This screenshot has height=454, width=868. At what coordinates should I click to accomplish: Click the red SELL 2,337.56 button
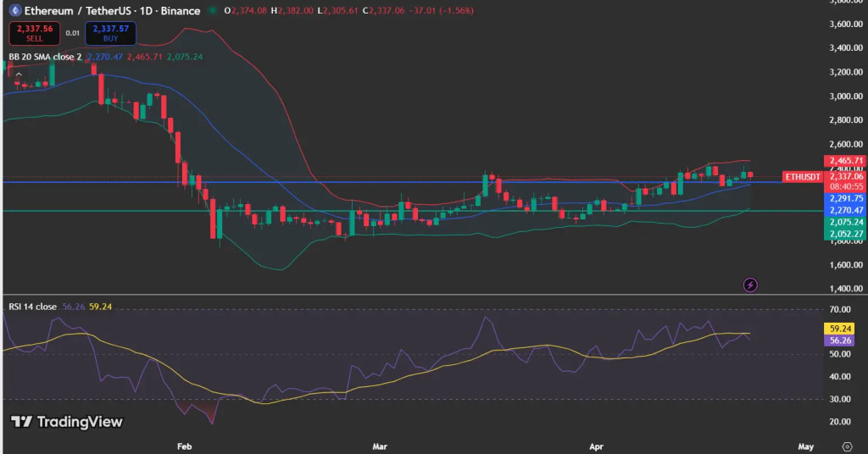tap(34, 33)
